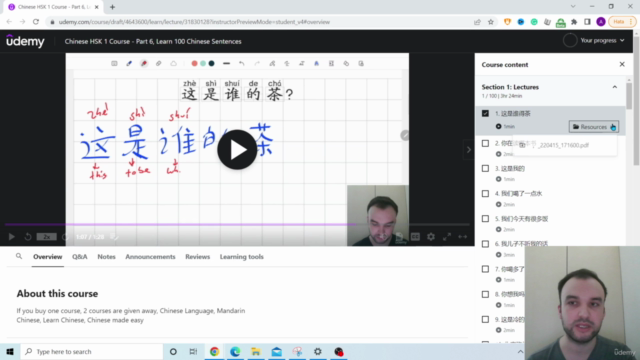The image size is (640, 360).
Task: Switch to the Q&A tab
Action: tap(80, 257)
